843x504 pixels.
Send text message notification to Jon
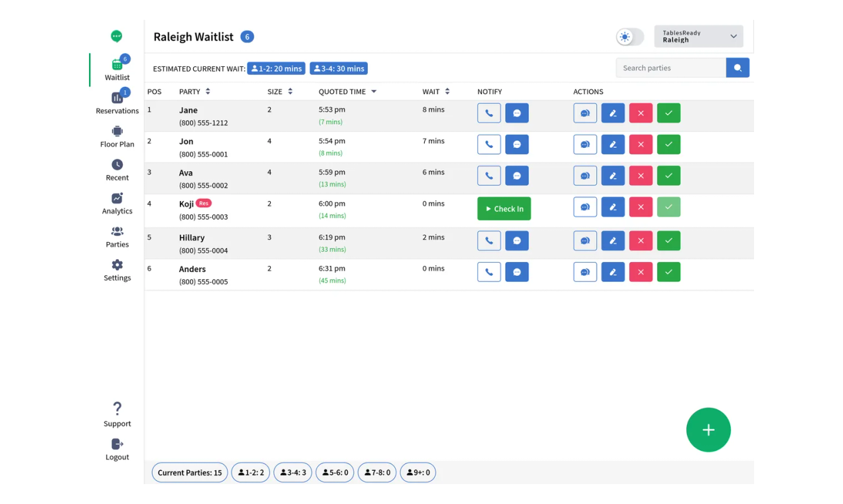coord(517,145)
